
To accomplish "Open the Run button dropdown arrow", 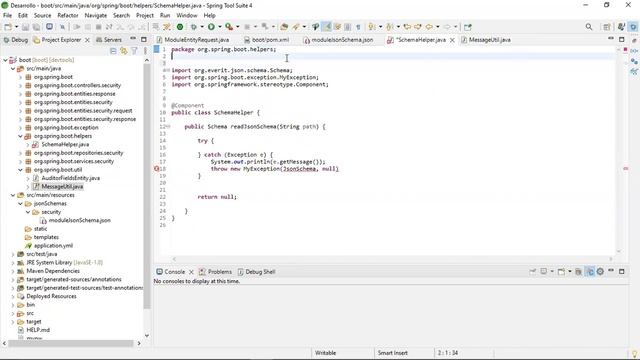I will click(x=220, y=27).
